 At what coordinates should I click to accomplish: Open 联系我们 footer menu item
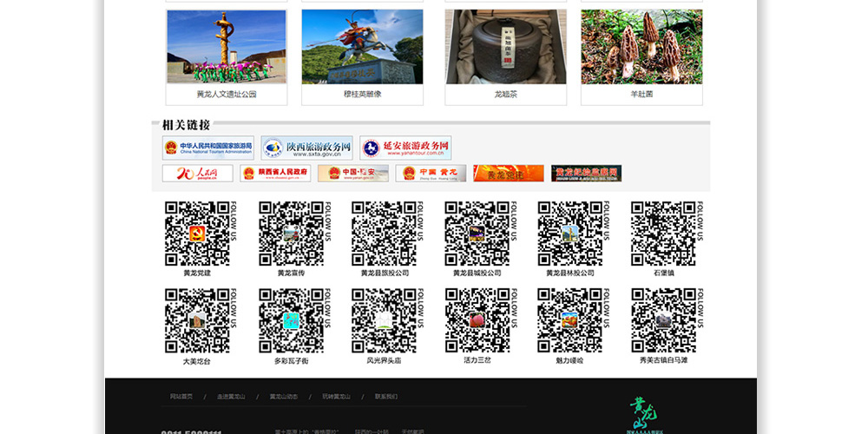pyautogui.click(x=386, y=397)
